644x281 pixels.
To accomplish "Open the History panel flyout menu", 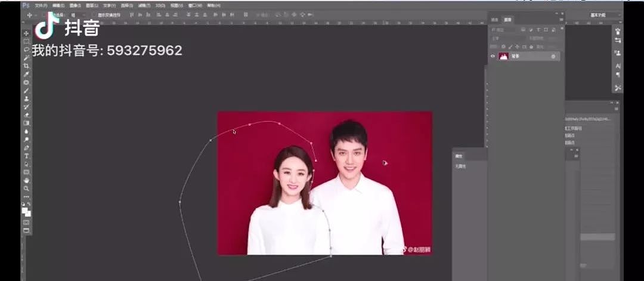I will click(617, 109).
